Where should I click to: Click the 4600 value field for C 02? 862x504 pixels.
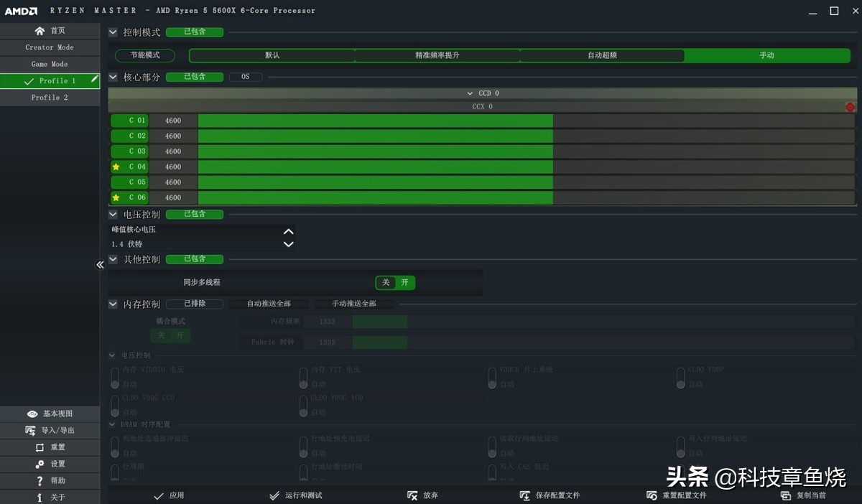pyautogui.click(x=173, y=136)
